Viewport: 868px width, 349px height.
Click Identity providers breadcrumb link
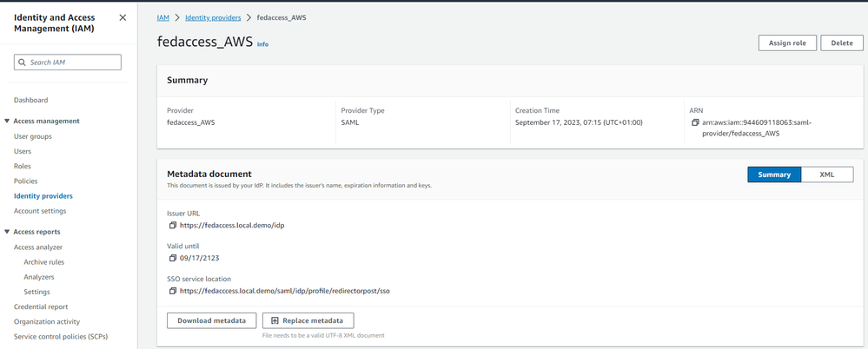click(x=213, y=17)
